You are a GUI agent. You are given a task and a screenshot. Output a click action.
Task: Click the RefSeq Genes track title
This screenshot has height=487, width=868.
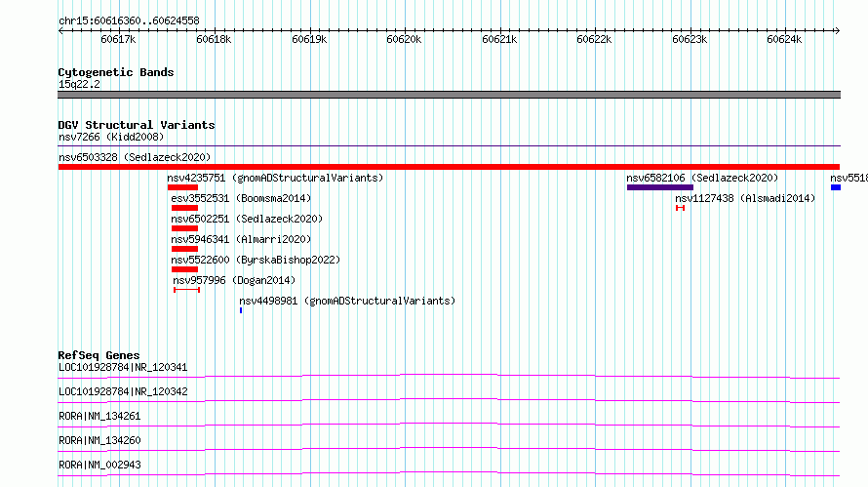pyautogui.click(x=99, y=355)
